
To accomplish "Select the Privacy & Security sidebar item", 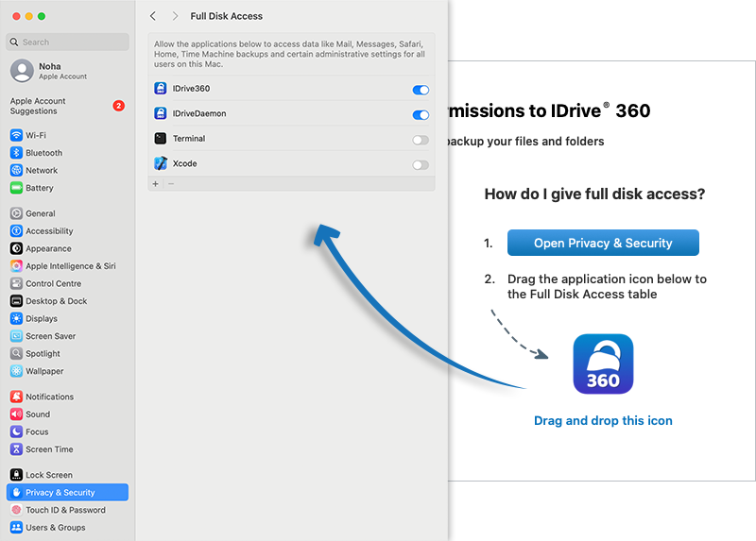I will 67,492.
